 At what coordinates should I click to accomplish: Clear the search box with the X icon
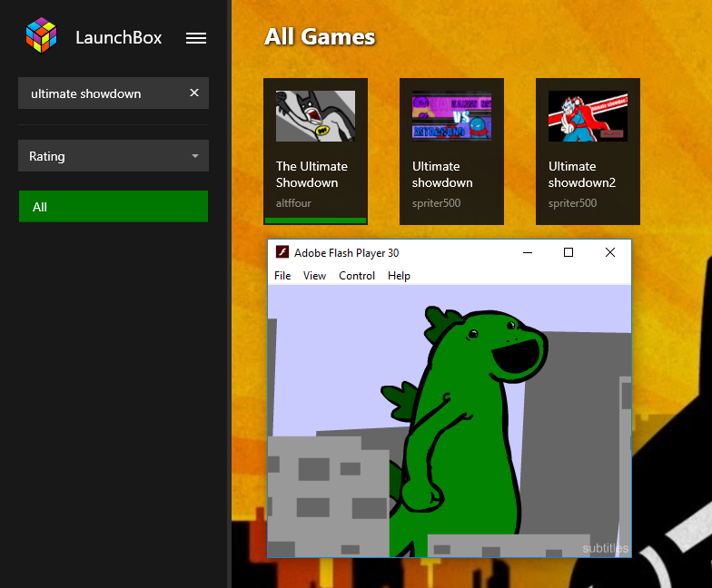pyautogui.click(x=193, y=93)
